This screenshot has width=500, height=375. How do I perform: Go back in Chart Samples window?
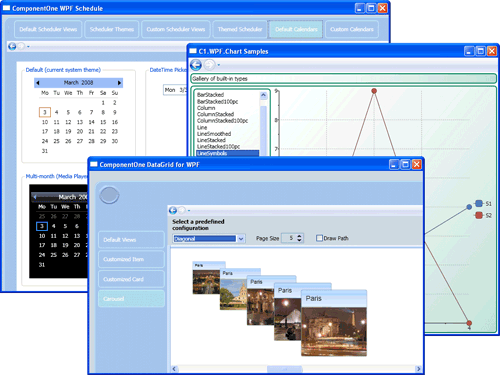pyautogui.click(x=196, y=65)
